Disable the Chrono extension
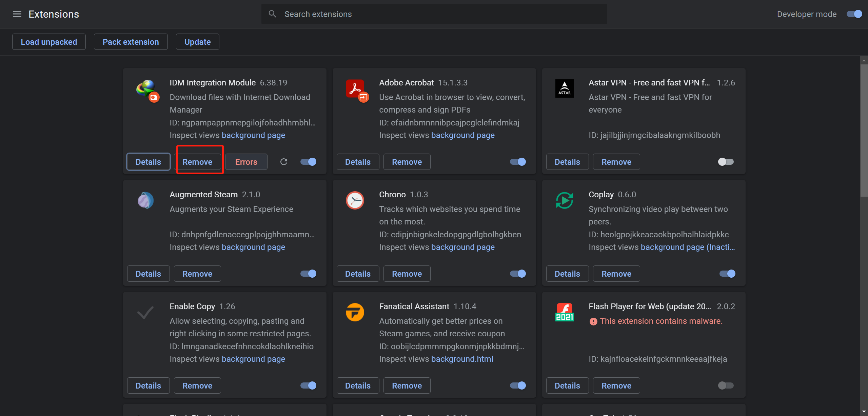868x416 pixels. tap(518, 274)
